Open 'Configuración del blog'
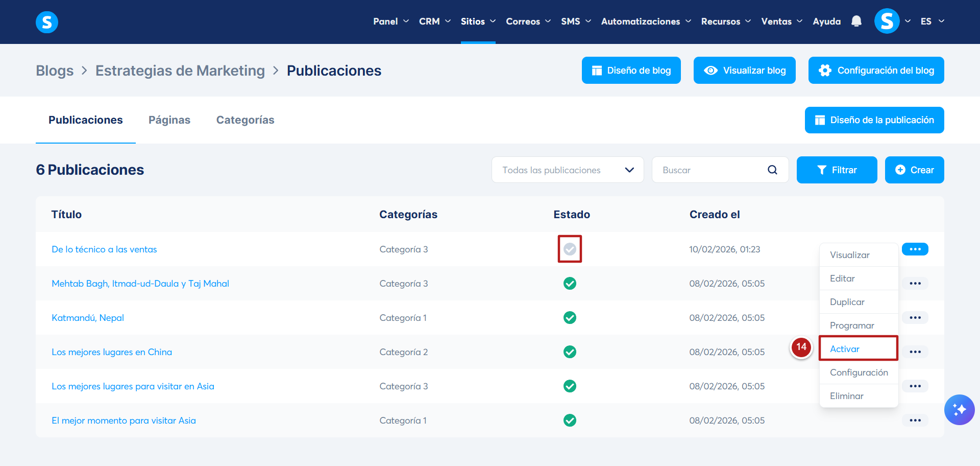 876,70
